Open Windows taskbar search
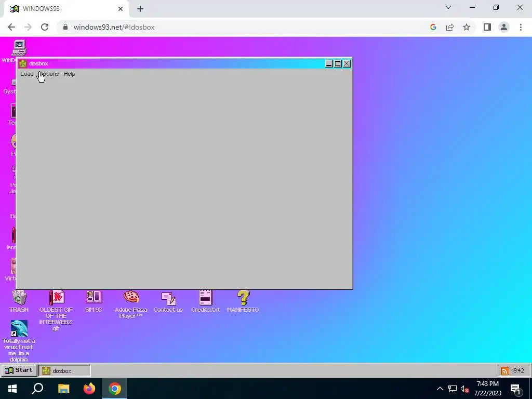532x399 pixels. coord(37,389)
